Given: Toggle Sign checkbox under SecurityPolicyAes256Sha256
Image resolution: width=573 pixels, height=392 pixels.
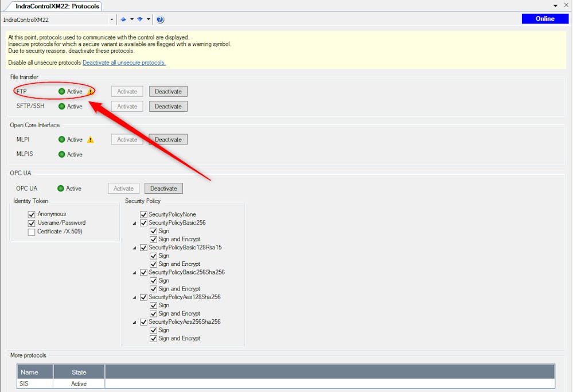Looking at the screenshot, I should 154,330.
